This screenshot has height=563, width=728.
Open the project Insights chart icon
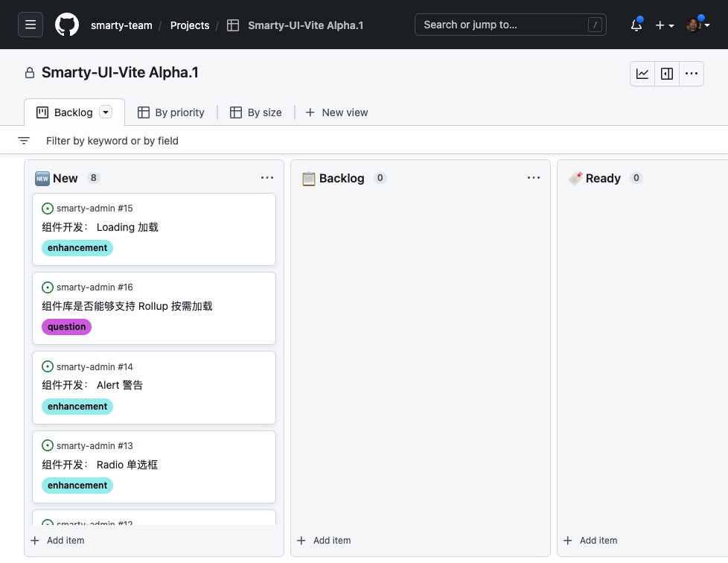click(642, 74)
